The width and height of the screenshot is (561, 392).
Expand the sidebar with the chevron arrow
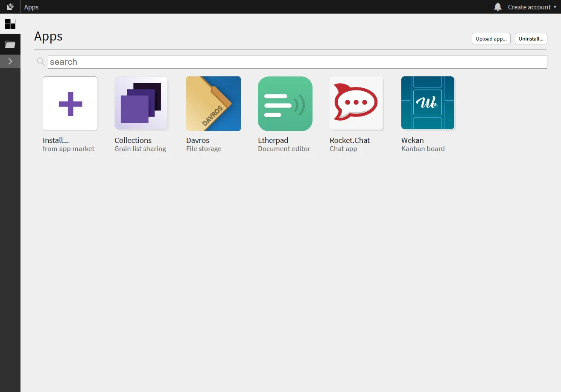(x=10, y=61)
